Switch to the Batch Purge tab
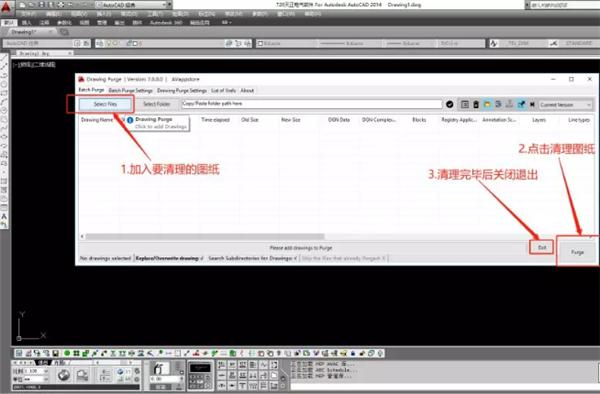This screenshot has width=600, height=394. point(91,90)
